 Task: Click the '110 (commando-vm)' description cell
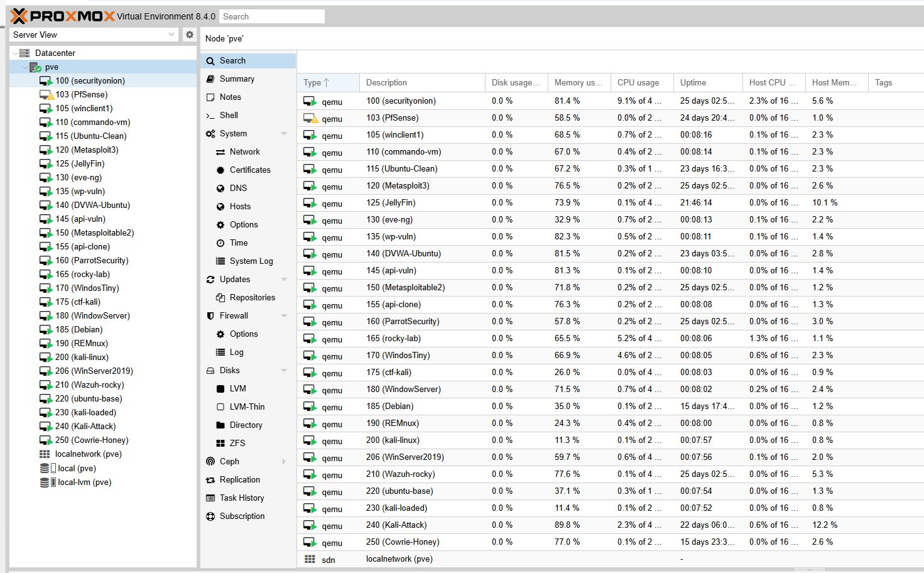[422, 152]
